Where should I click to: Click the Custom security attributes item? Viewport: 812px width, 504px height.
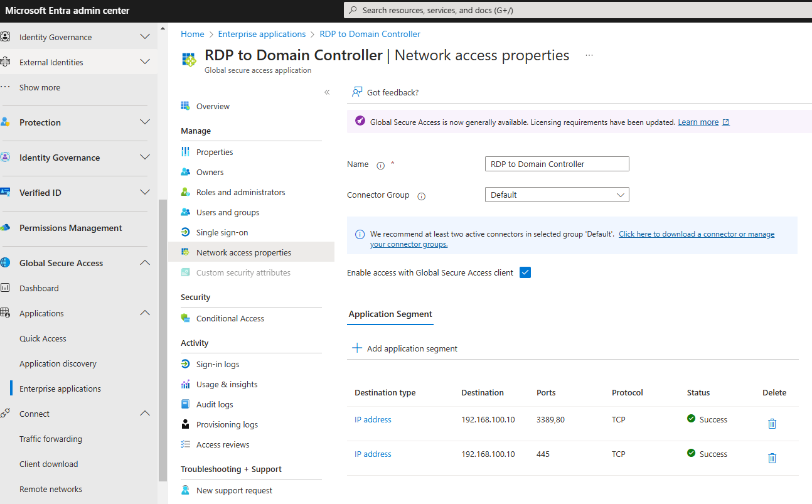coord(243,272)
